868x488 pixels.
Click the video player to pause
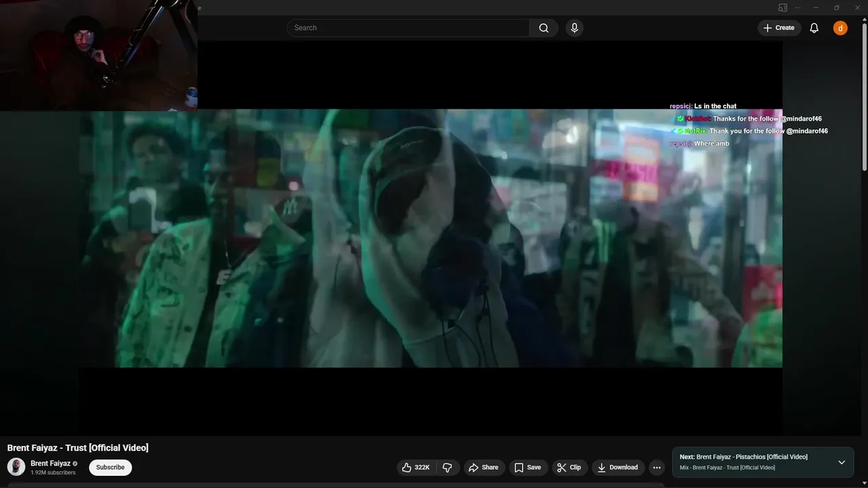[430, 238]
